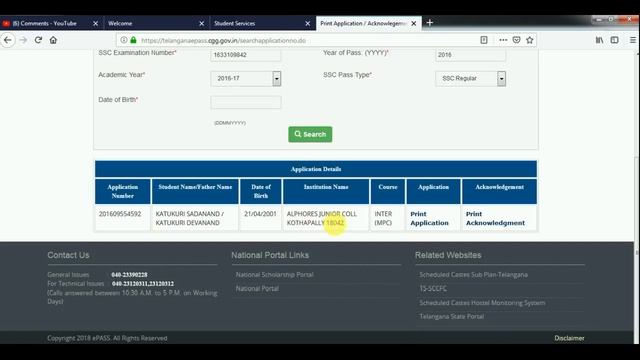Screen dimensions: 640x360
Task: Close the Student Services tab
Action: tap(308, 24)
